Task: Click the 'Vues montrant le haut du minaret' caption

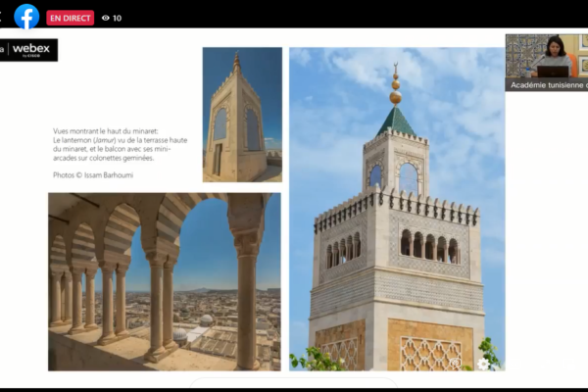Action: coord(106,131)
